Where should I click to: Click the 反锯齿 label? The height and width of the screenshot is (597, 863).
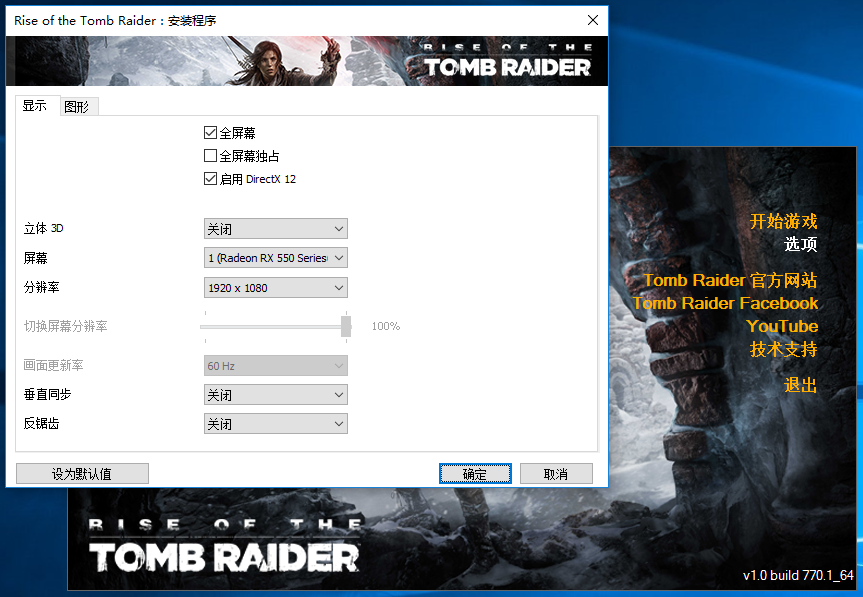pos(41,424)
